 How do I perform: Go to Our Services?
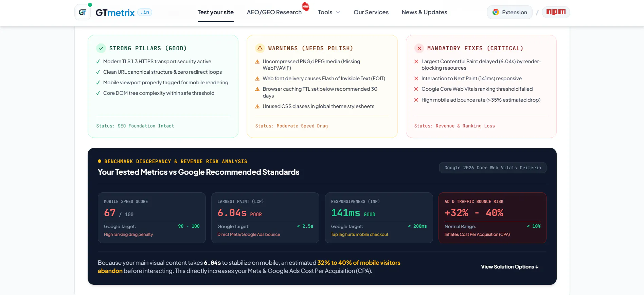[371, 12]
